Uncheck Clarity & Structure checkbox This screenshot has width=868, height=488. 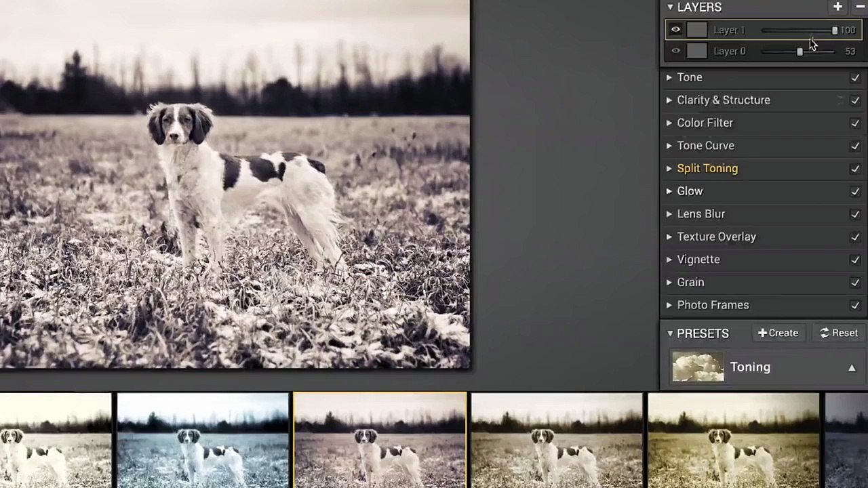(x=855, y=100)
